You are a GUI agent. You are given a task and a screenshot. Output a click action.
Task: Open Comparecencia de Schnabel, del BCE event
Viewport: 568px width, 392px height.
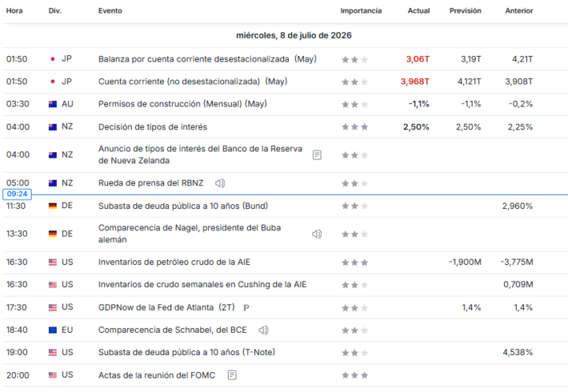point(173,330)
